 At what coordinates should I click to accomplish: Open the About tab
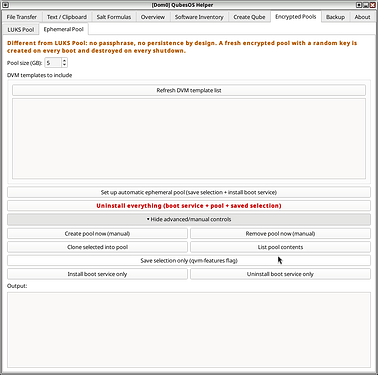click(x=362, y=17)
